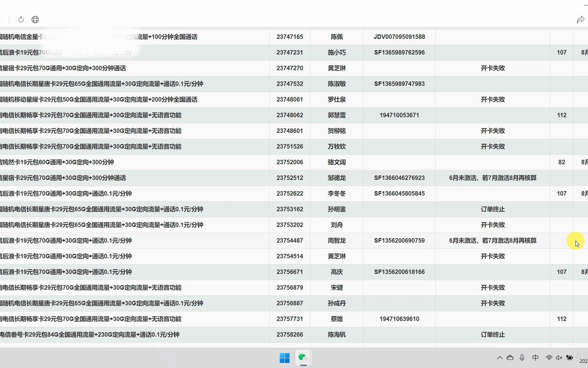Select name cell 宋健
Image resolution: width=588 pixels, height=368 pixels.
pos(337,288)
